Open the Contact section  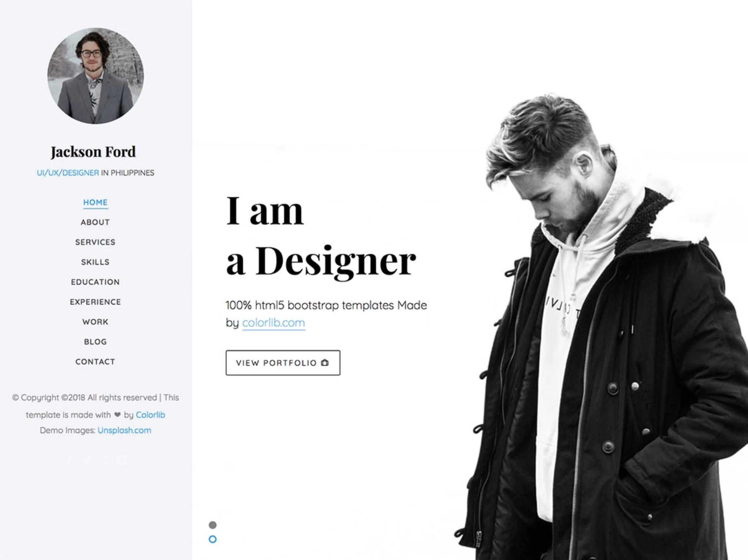point(95,362)
